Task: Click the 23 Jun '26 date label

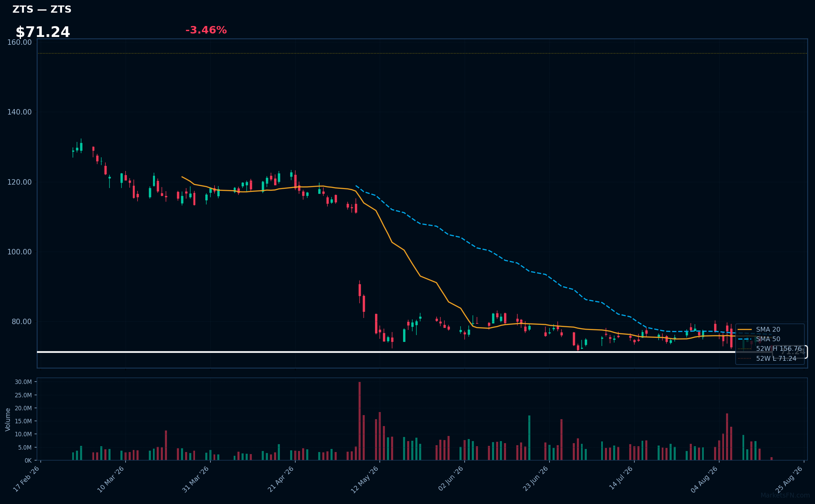Action: tap(536, 479)
